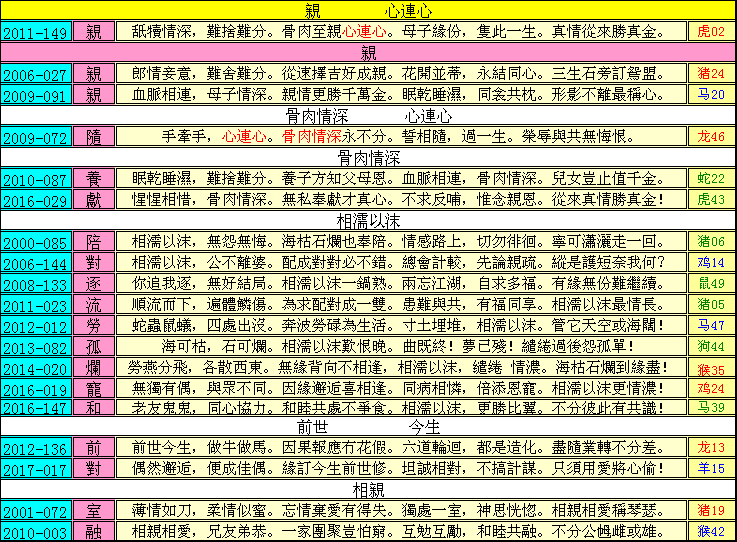Click issue number 2012-136
This screenshot has height=542, width=737.
[x=36, y=448]
